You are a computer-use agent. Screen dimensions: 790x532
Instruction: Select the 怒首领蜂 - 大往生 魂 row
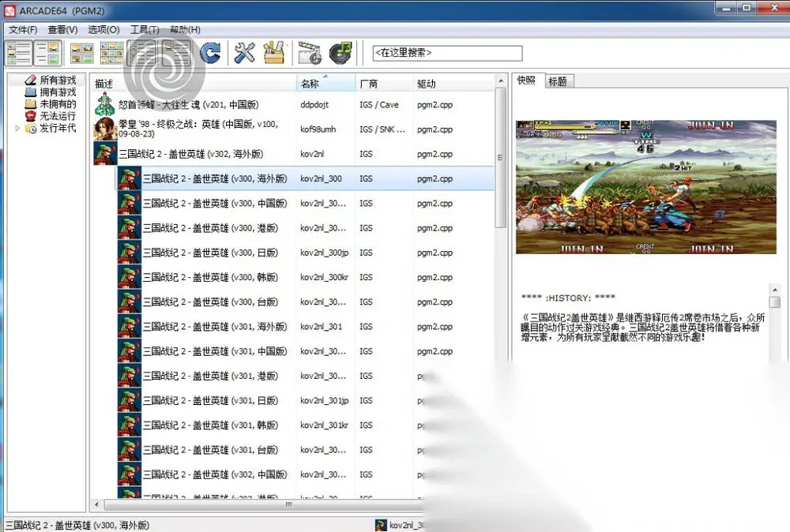click(x=294, y=105)
